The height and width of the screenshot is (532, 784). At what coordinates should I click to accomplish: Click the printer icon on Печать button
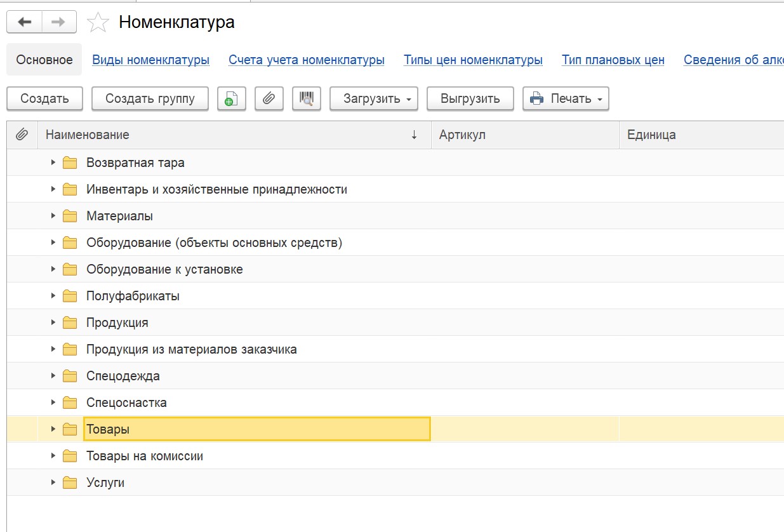point(537,98)
